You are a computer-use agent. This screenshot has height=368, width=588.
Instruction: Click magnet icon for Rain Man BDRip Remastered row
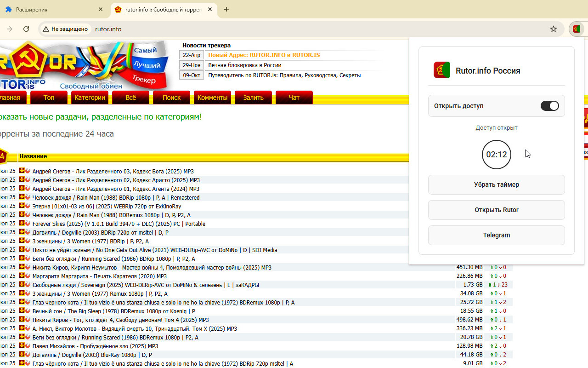click(28, 197)
